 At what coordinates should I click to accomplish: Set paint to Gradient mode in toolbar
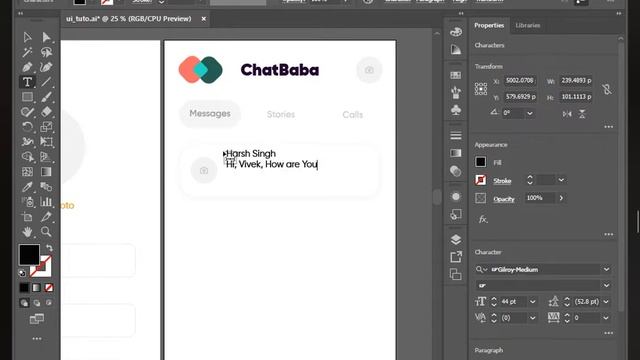coord(37,288)
